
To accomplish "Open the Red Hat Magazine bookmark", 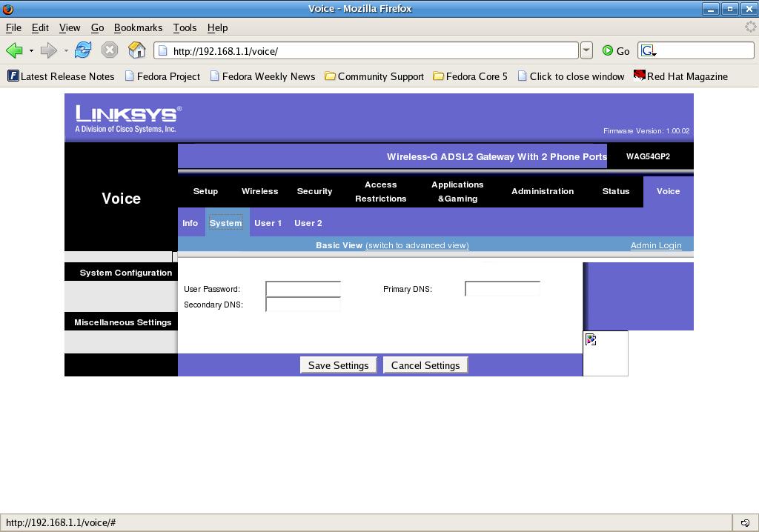I will 680,76.
